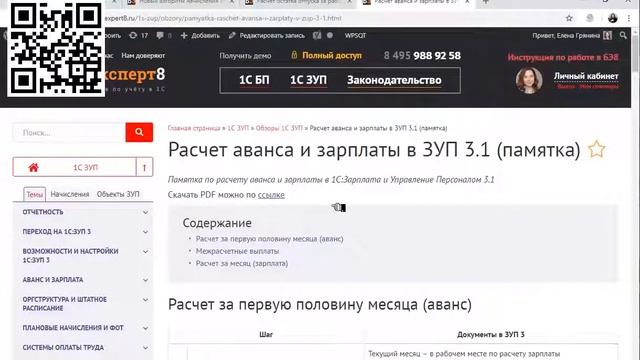
Task: Click the Нам доверяют header link
Action: [143, 56]
